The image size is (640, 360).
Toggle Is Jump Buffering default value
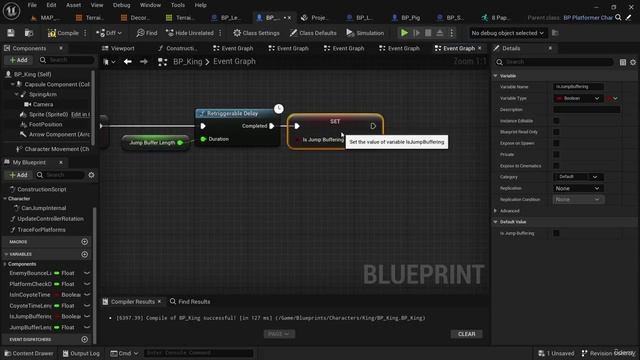click(x=556, y=233)
